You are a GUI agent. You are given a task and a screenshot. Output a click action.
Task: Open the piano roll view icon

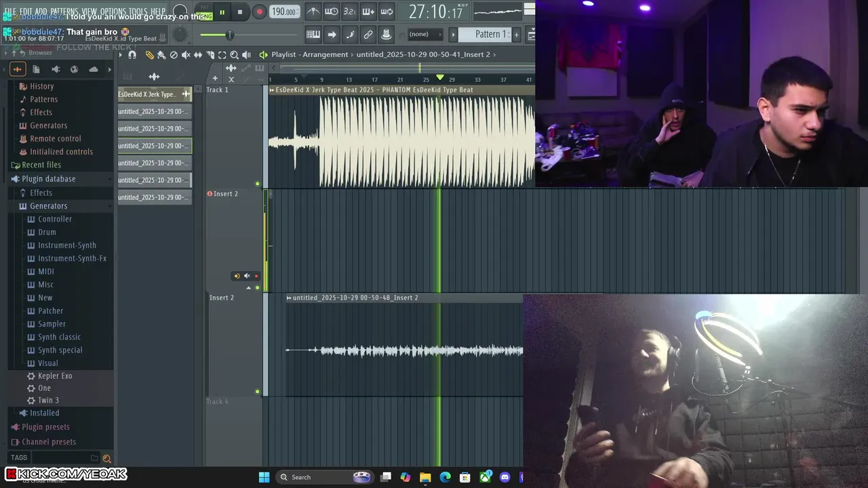click(x=313, y=35)
